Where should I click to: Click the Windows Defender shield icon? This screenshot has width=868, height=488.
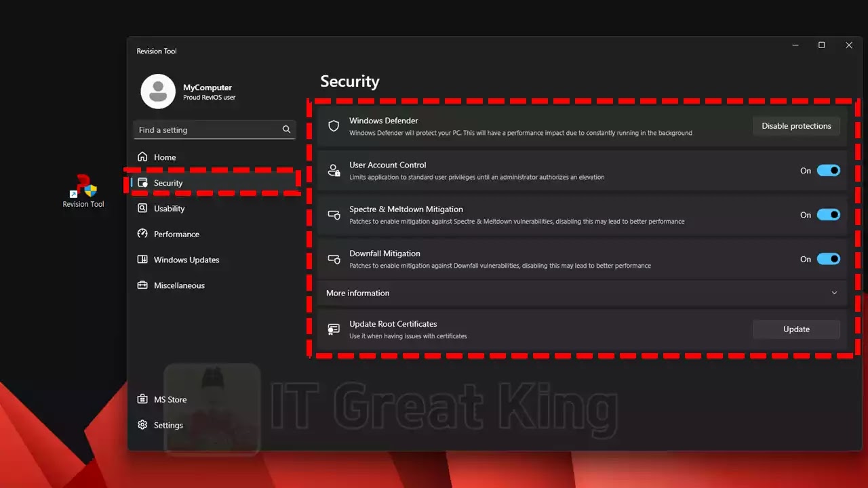(334, 126)
